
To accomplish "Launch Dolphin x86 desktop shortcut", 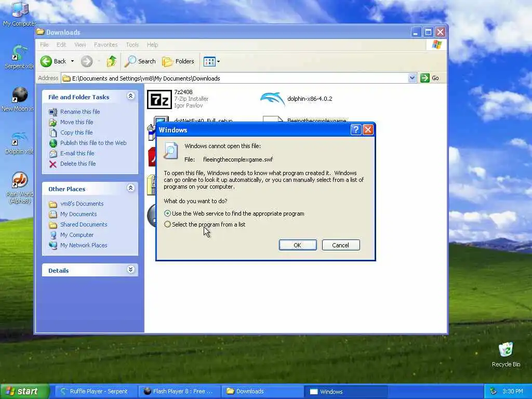I will [19, 142].
